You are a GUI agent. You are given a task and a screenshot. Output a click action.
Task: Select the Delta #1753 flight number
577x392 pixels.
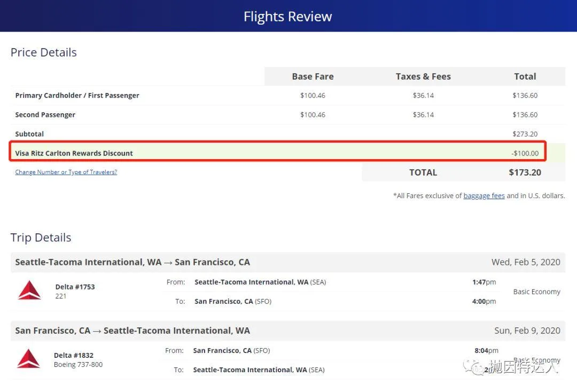click(x=75, y=287)
